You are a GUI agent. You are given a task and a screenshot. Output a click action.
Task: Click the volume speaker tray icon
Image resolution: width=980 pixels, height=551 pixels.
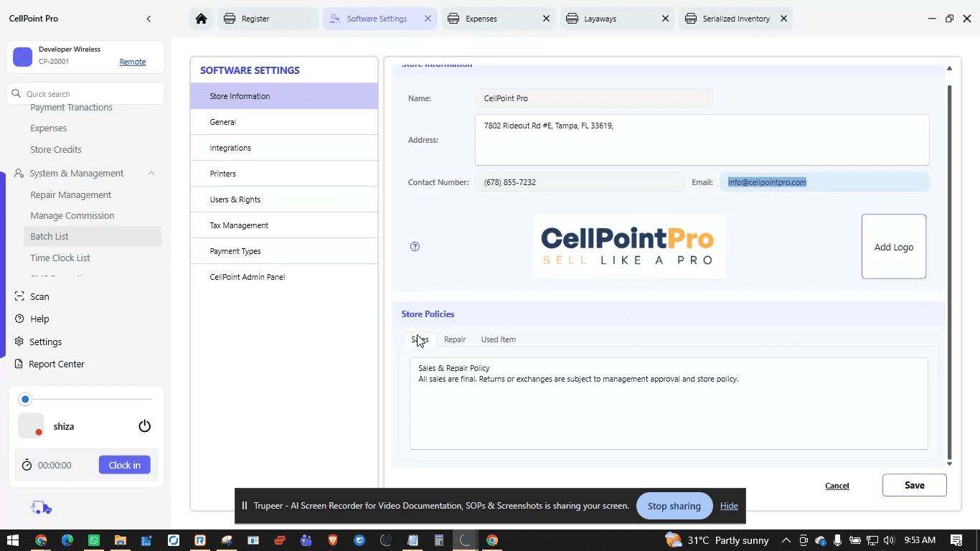tap(890, 540)
